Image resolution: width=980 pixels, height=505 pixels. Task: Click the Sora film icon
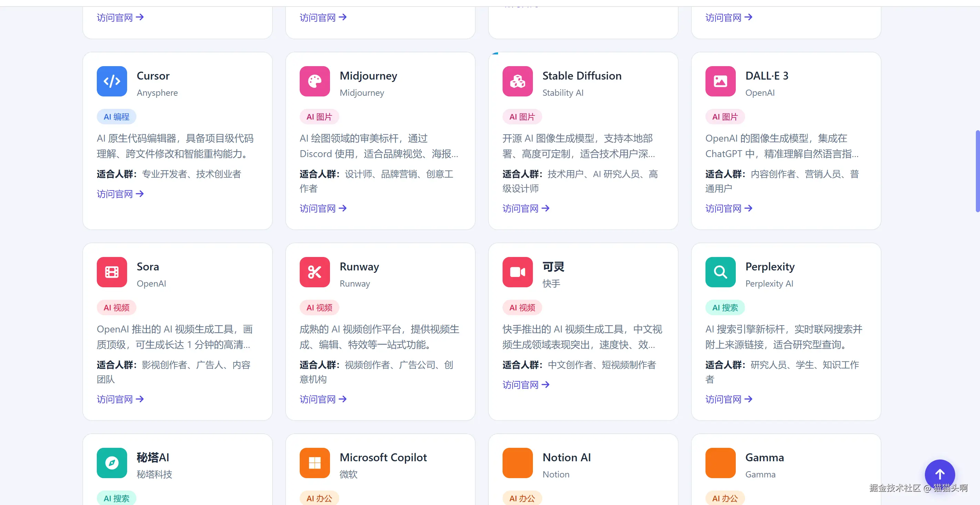tap(112, 272)
